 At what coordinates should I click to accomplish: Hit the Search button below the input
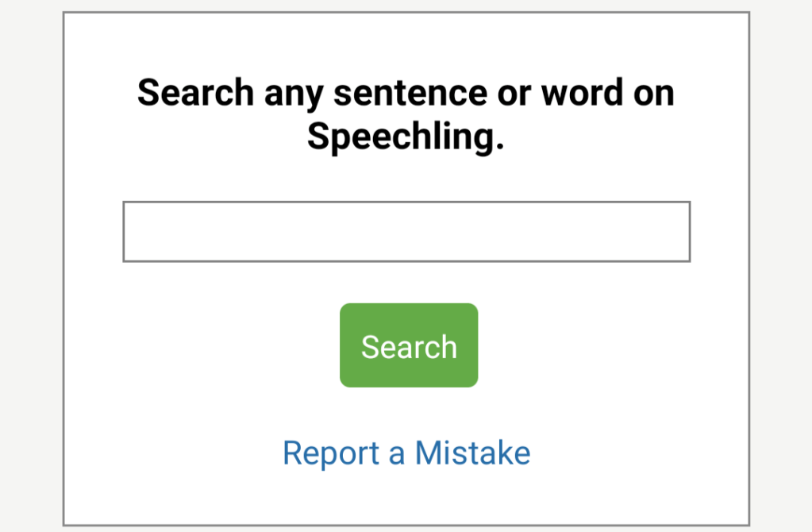pos(409,345)
